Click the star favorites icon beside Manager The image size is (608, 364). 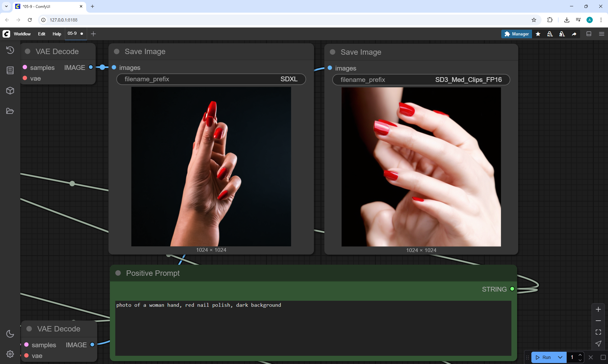coord(538,34)
